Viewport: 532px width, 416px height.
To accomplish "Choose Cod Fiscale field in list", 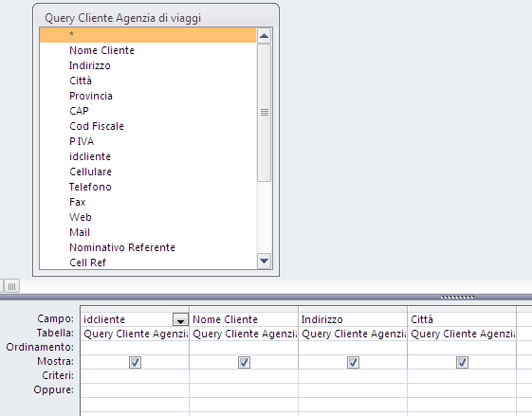I will pos(97,126).
